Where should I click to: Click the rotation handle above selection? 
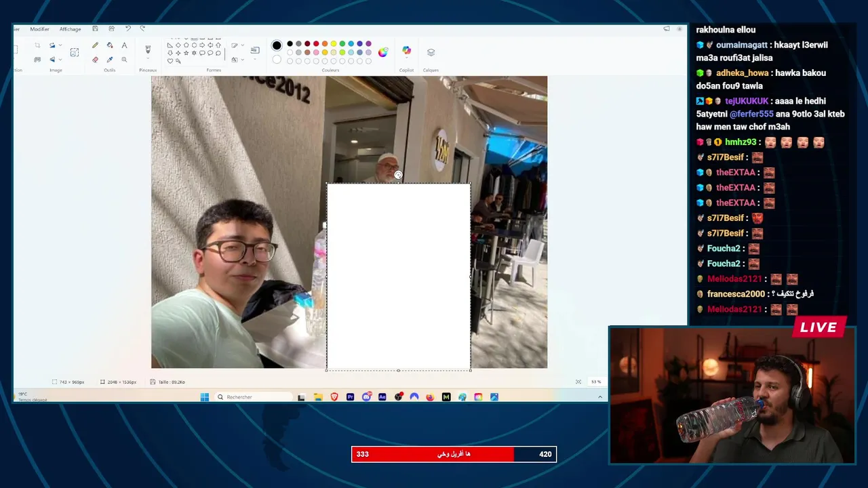pos(398,175)
